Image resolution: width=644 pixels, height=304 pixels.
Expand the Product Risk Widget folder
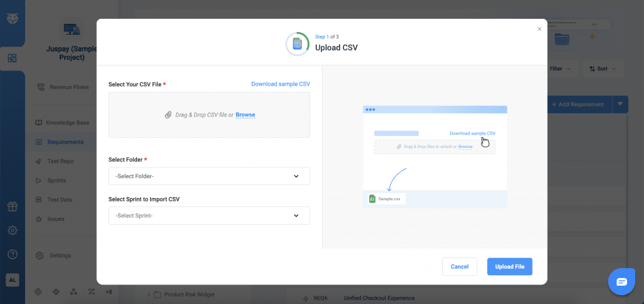(x=149, y=294)
